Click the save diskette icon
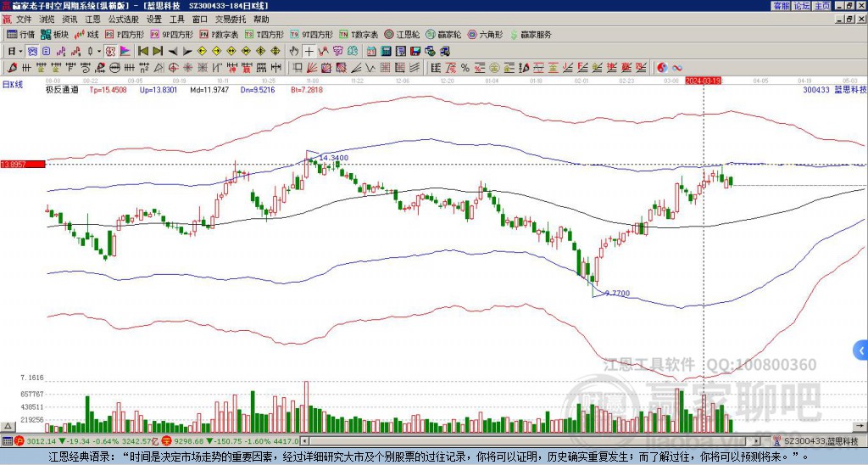This screenshot has width=868, height=465. point(415,52)
